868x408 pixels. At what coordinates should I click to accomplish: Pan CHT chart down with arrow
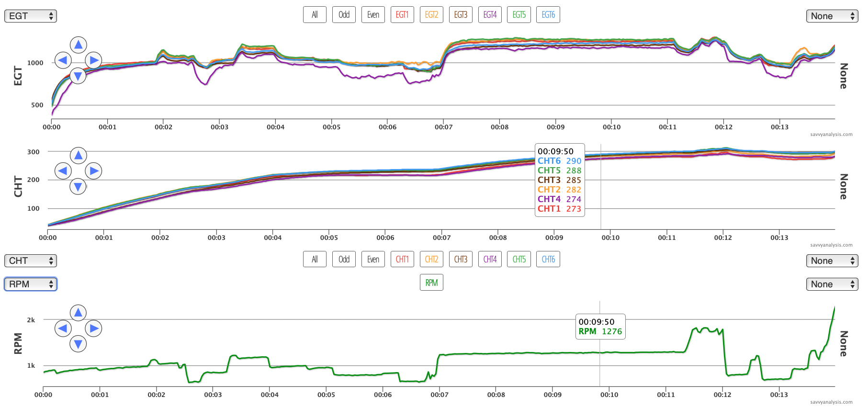[78, 186]
